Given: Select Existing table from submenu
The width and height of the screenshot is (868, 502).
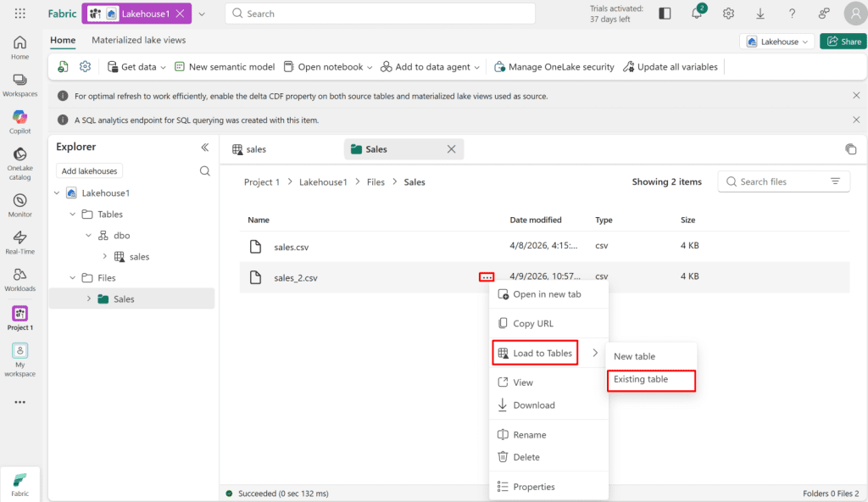Looking at the screenshot, I should [641, 379].
